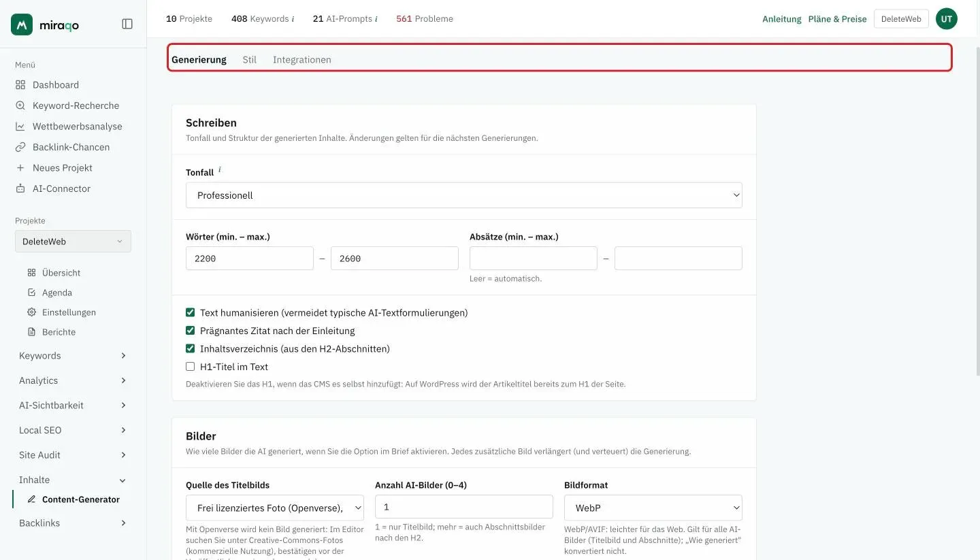Open the UT user avatar menu

click(x=947, y=19)
